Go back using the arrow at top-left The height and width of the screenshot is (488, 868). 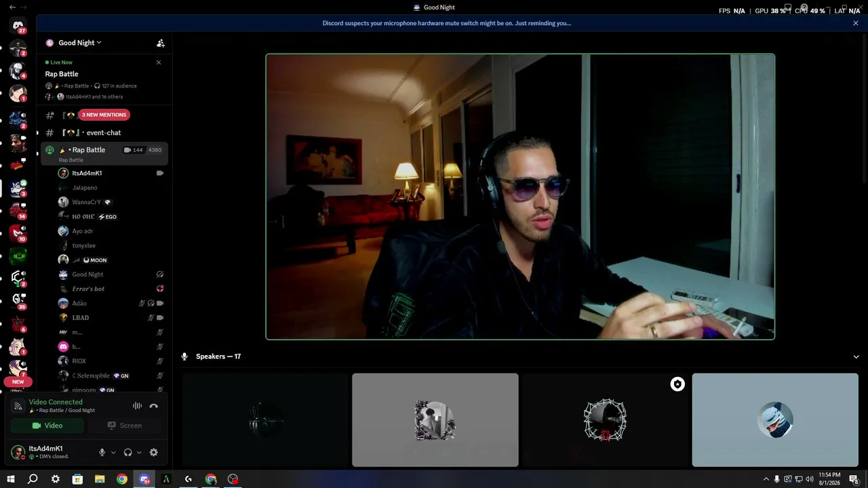pyautogui.click(x=12, y=7)
